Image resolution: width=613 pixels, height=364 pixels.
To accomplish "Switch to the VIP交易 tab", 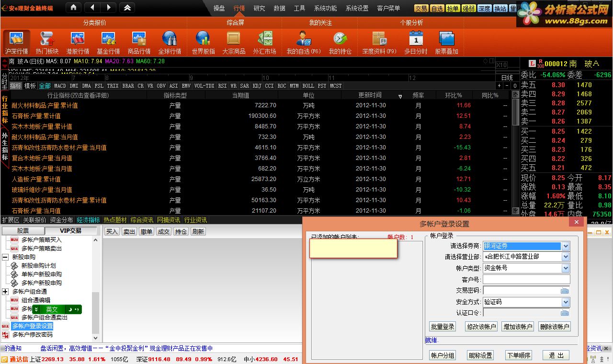I will (70, 230).
